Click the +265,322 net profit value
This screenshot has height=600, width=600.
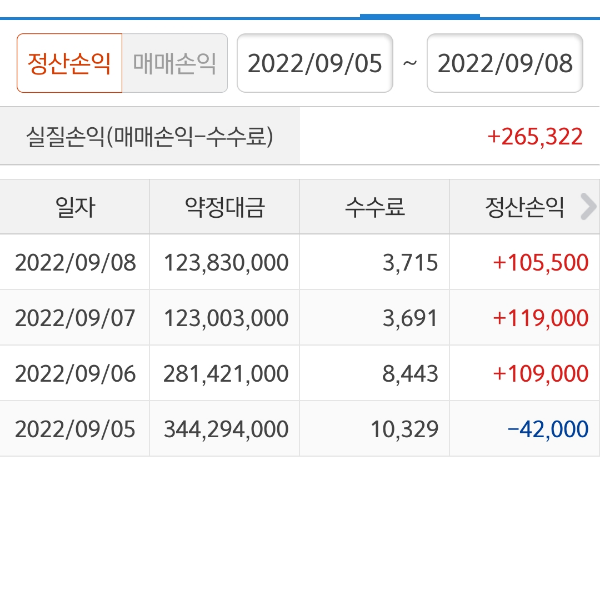pos(534,137)
